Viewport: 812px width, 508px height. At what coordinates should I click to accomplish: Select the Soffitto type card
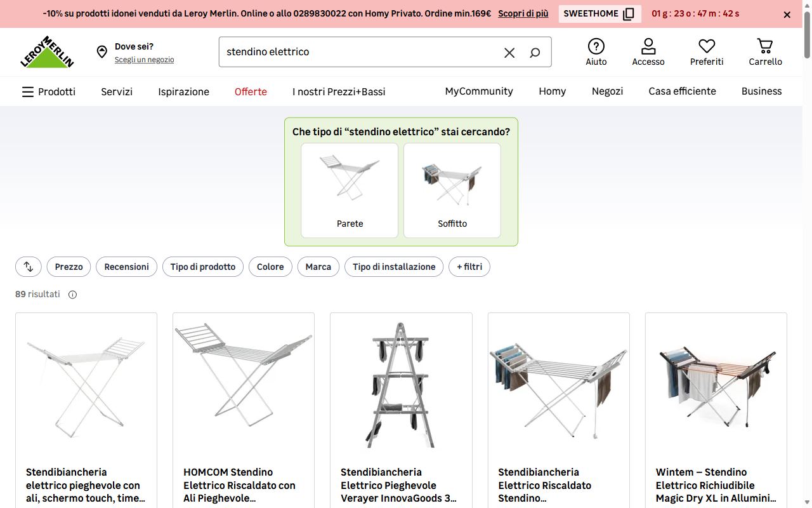coord(452,190)
